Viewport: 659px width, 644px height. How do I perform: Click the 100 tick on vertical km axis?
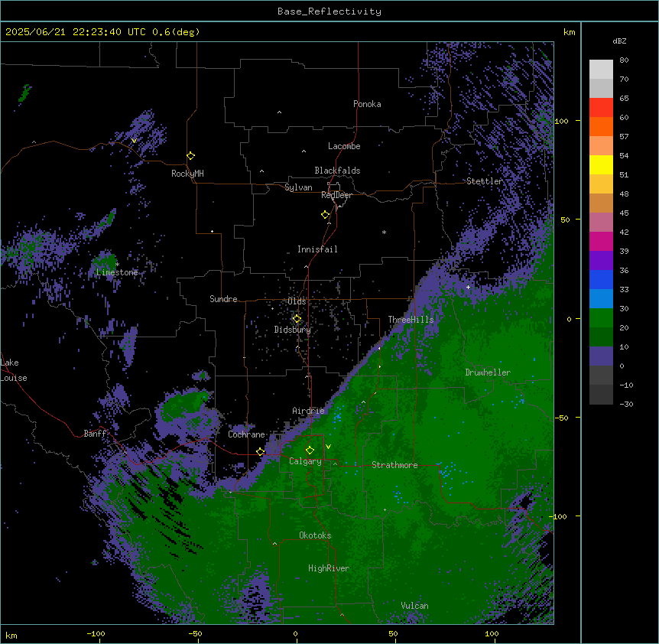pos(561,121)
